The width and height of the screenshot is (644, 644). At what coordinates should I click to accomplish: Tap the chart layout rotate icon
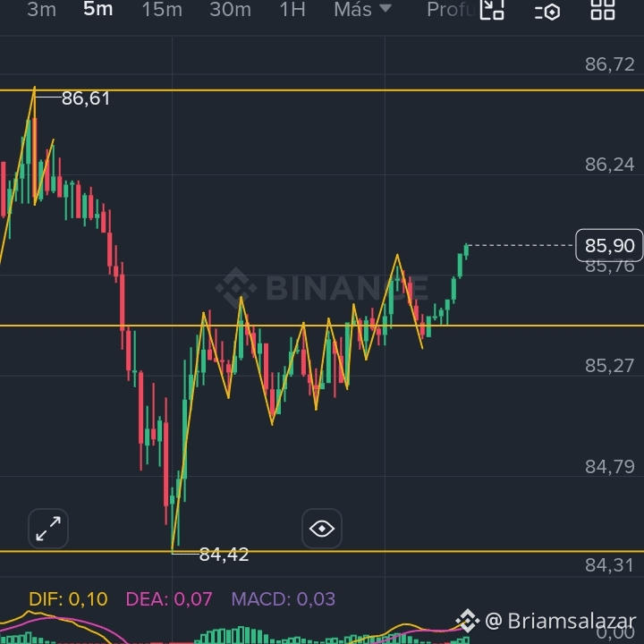492,10
